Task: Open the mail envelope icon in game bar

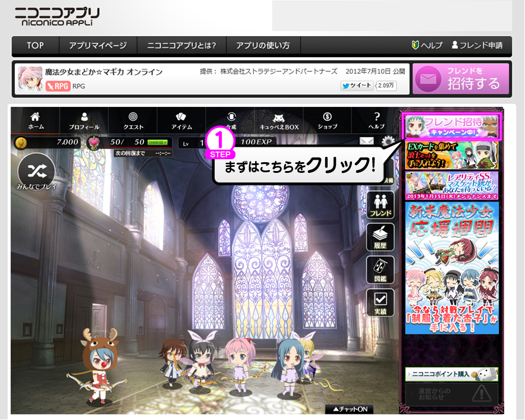Action: click(x=366, y=141)
